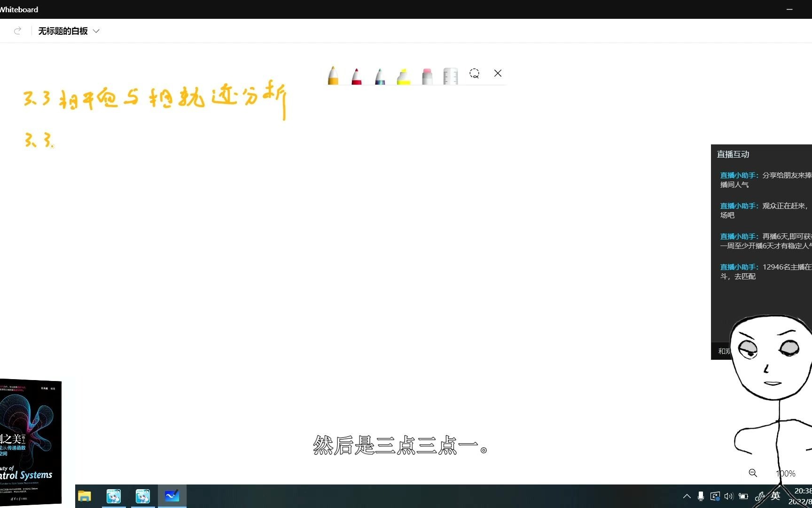The width and height of the screenshot is (812, 508).
Task: Click the Control Systems book cover thumbnail
Action: [x=31, y=442]
